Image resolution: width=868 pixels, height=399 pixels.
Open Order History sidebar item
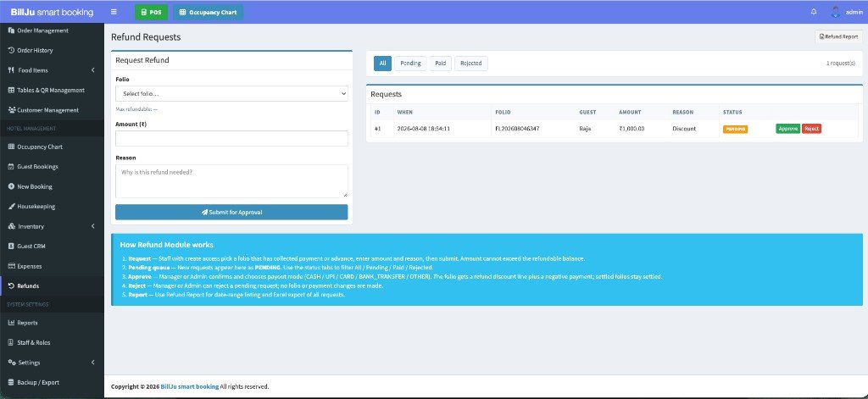[52, 50]
